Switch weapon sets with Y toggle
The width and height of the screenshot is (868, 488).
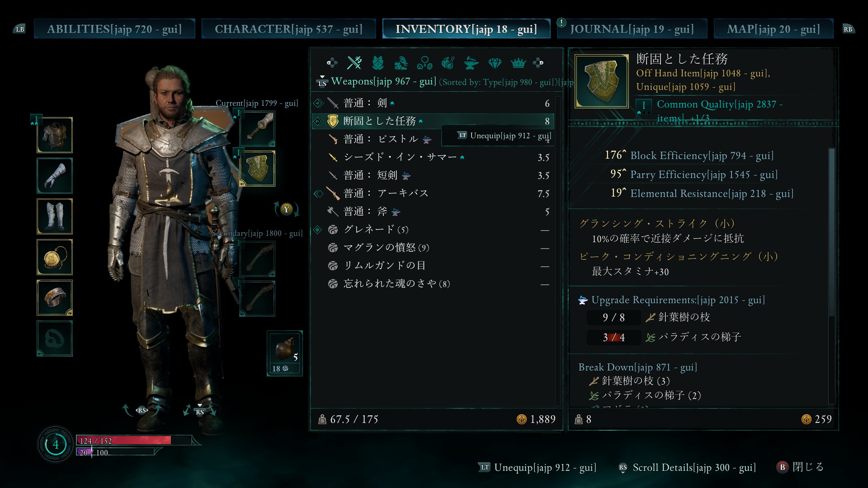pos(286,209)
